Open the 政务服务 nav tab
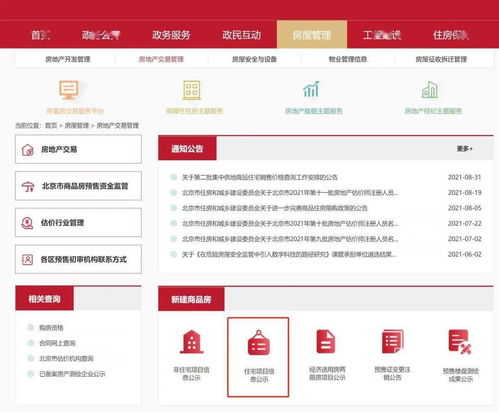 pos(171,35)
